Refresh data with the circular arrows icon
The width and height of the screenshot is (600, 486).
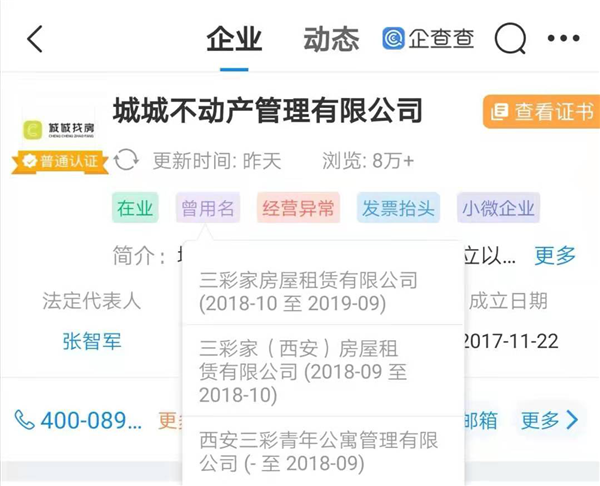127,160
